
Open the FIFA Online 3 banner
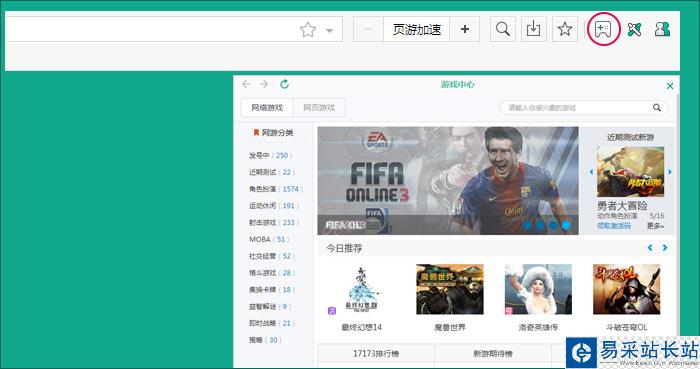(448, 181)
